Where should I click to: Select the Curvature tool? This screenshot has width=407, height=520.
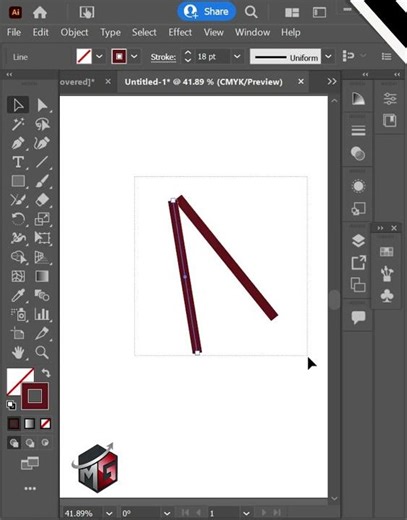pos(42,143)
